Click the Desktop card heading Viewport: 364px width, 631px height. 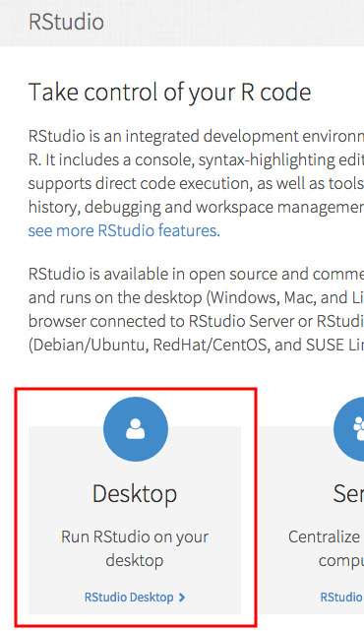pos(135,494)
